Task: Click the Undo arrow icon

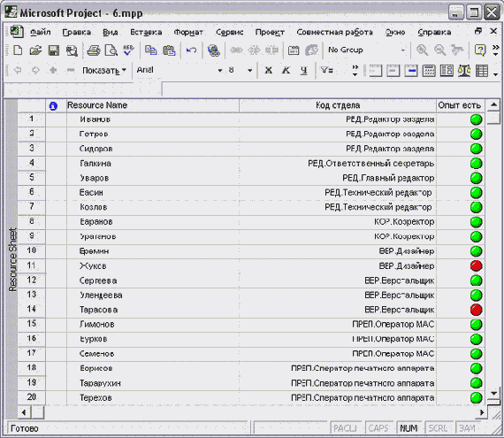Action: [192, 50]
